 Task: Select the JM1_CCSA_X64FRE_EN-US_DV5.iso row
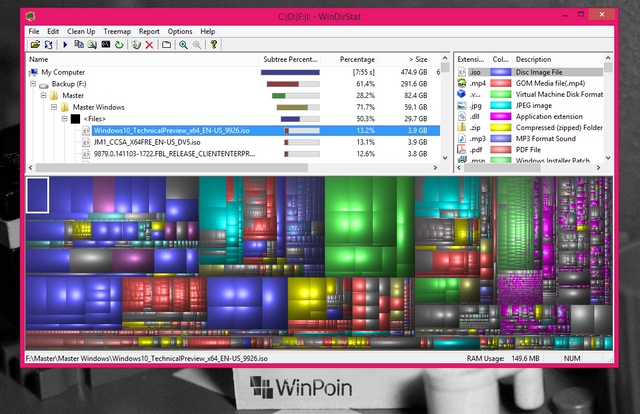[233, 142]
